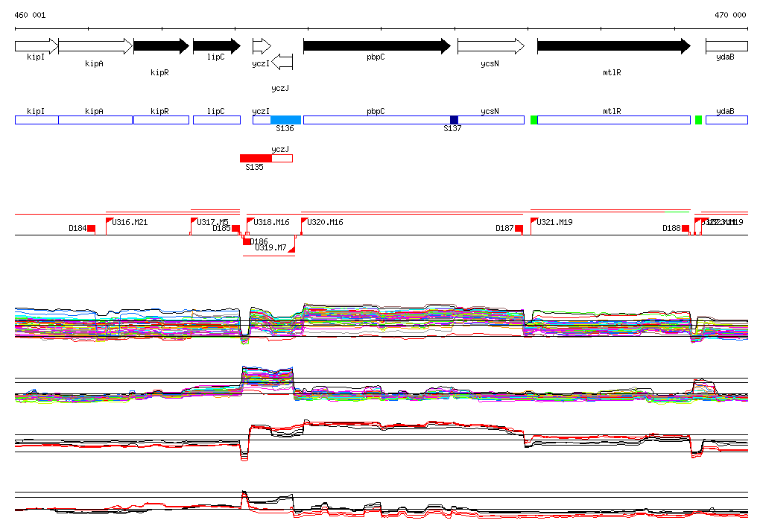Image resolution: width=763 pixels, height=532 pixels.
Task: Select the green square right of mtlR box
Action: click(x=699, y=120)
